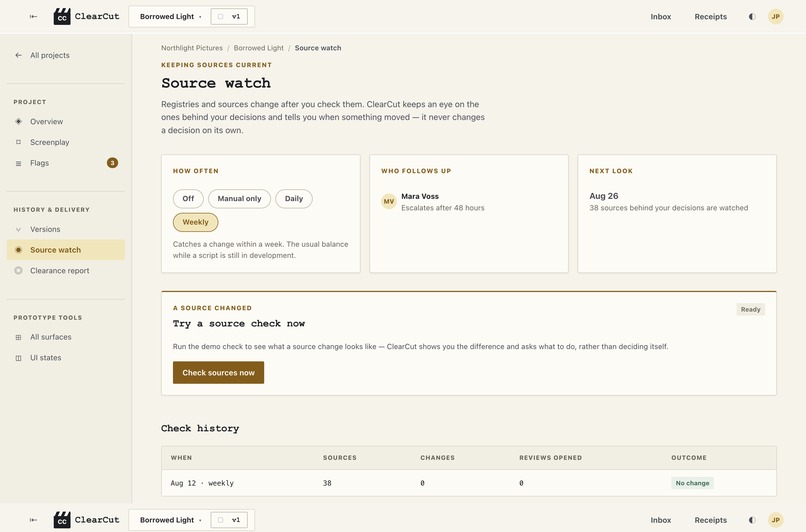Click the version box icon before v1 in top header
Image resolution: width=806 pixels, height=532 pixels.
[x=221, y=16]
